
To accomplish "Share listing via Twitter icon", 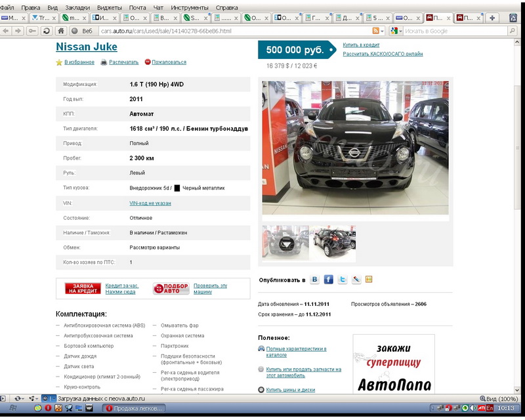I will (x=342, y=280).
